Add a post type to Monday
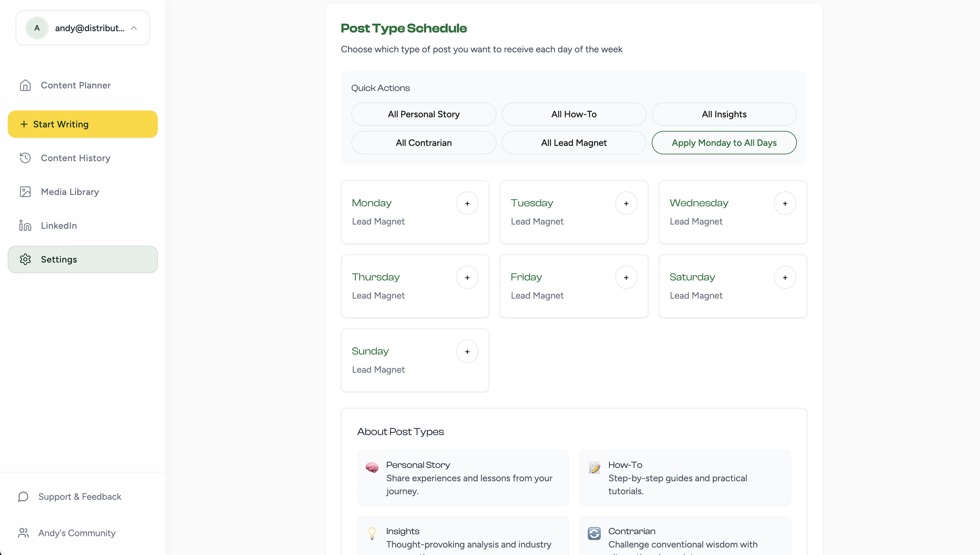This screenshot has height=555, width=980. (x=467, y=203)
